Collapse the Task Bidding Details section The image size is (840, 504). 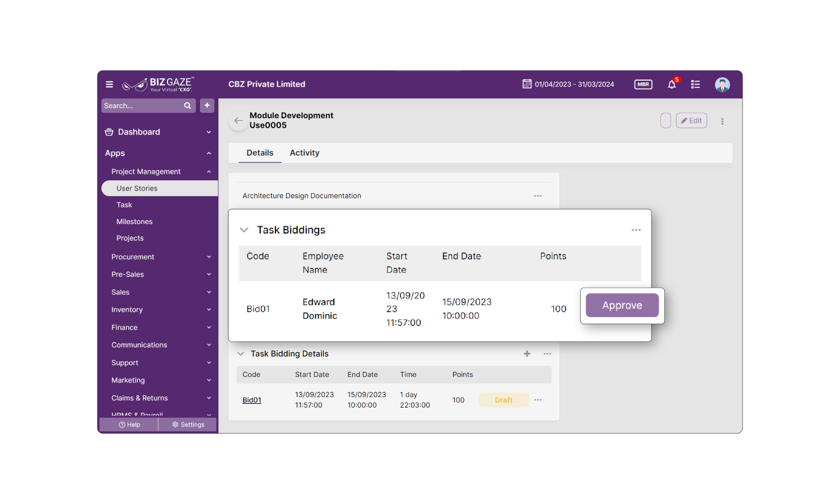(x=241, y=354)
